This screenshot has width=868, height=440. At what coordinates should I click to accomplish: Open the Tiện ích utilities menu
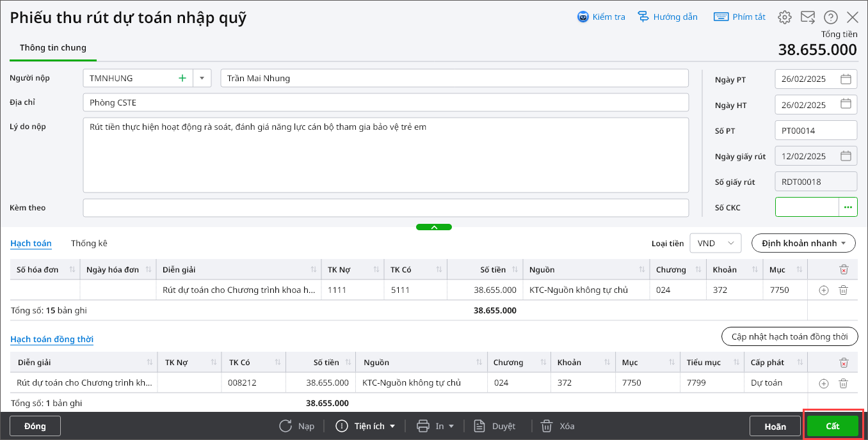(366, 426)
